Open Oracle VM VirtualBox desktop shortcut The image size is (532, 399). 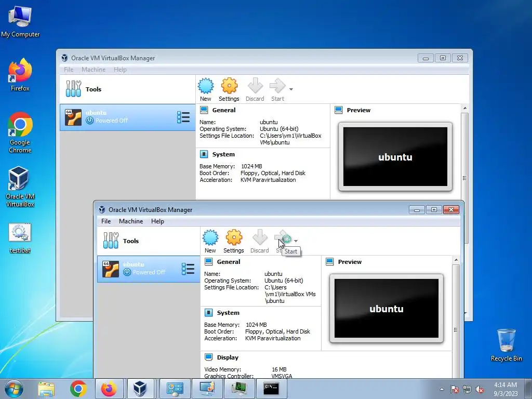coord(20,187)
